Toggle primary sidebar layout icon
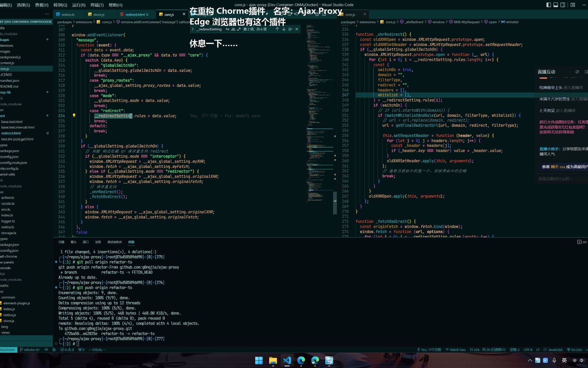The width and height of the screenshot is (588, 368). [x=549, y=5]
